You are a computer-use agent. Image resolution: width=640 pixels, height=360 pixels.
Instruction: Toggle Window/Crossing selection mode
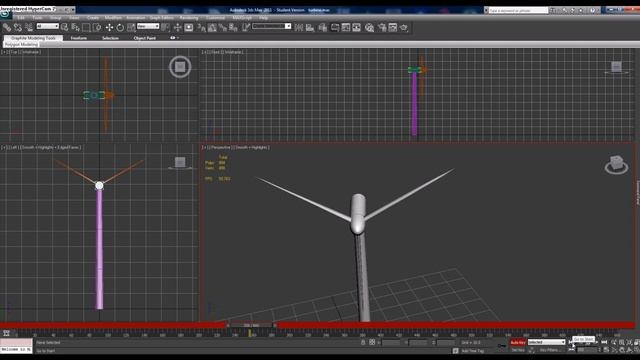[97, 27]
